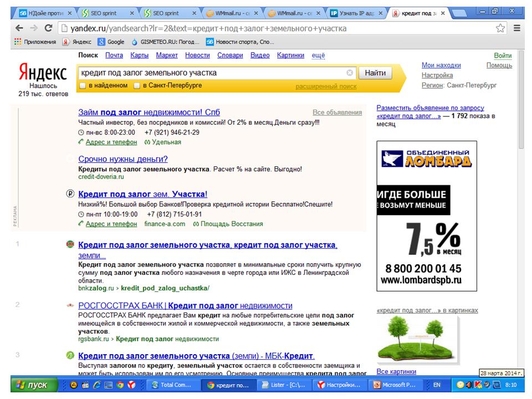This screenshot has height=399, width=532.
Task: Open the Chrome menu hamburger icon
Action: [516, 28]
